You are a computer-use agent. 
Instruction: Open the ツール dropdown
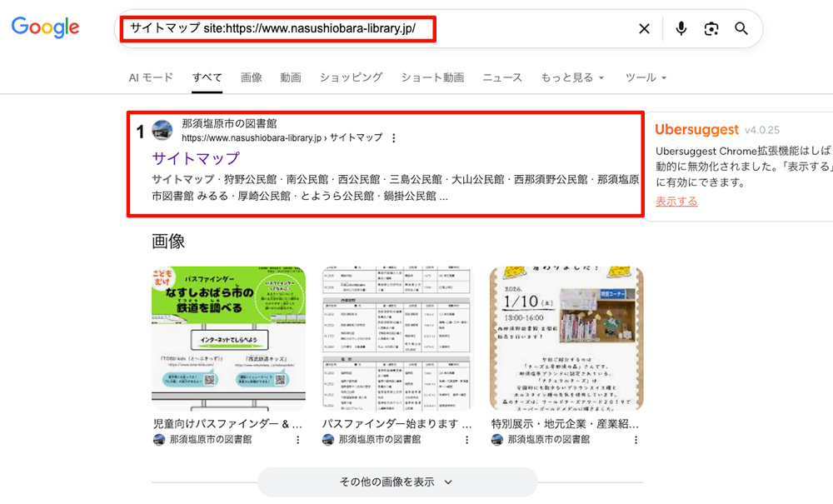(x=646, y=77)
